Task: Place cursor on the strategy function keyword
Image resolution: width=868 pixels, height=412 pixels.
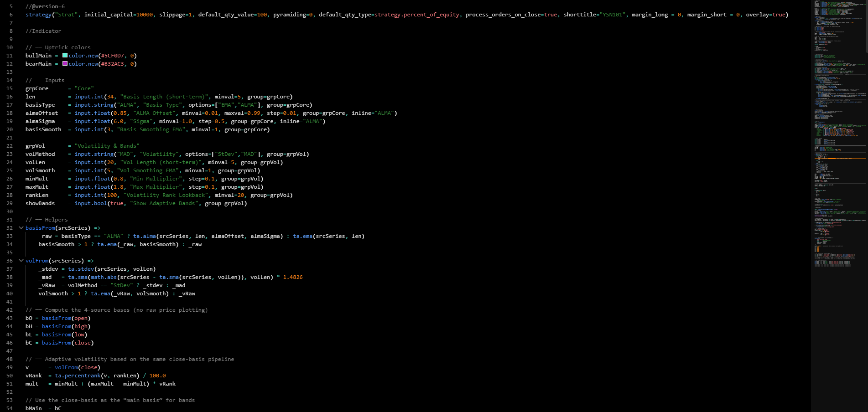Action: [38, 14]
